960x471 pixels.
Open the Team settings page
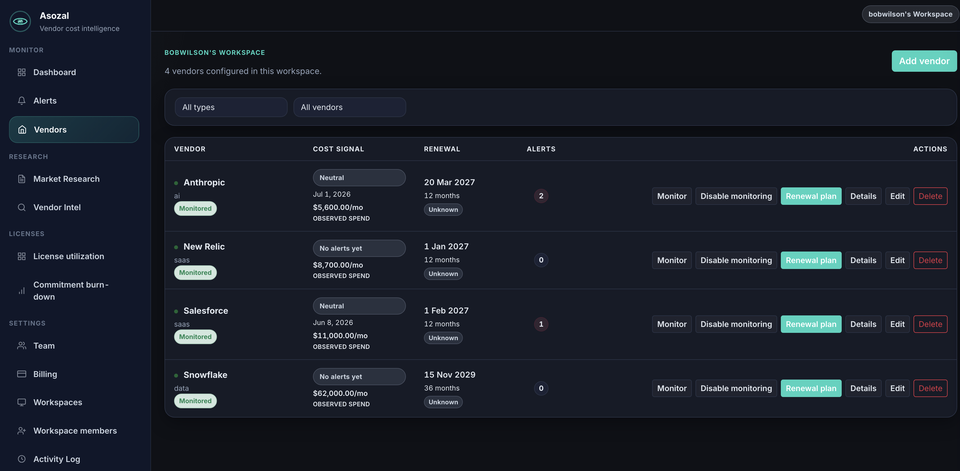click(x=74, y=345)
